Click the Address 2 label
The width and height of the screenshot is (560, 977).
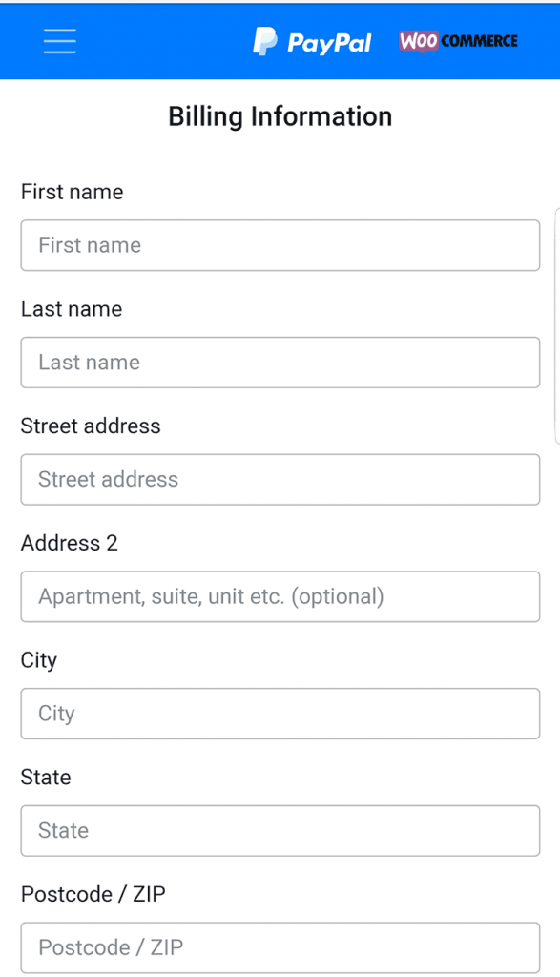point(70,543)
